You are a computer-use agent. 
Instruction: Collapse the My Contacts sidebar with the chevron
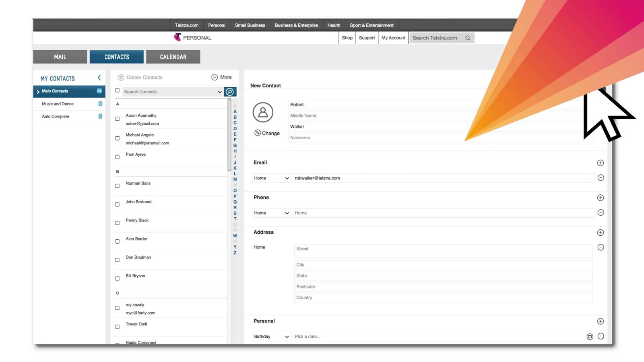click(99, 78)
